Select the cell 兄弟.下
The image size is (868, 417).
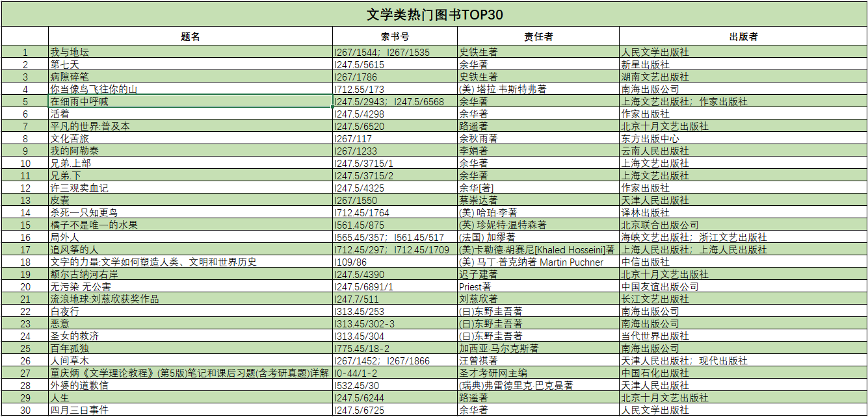tap(191, 176)
